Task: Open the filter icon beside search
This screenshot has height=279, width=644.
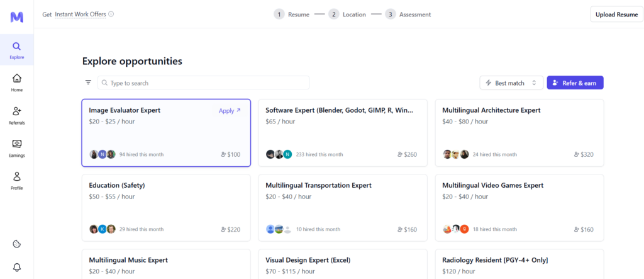Action: pos(88,83)
